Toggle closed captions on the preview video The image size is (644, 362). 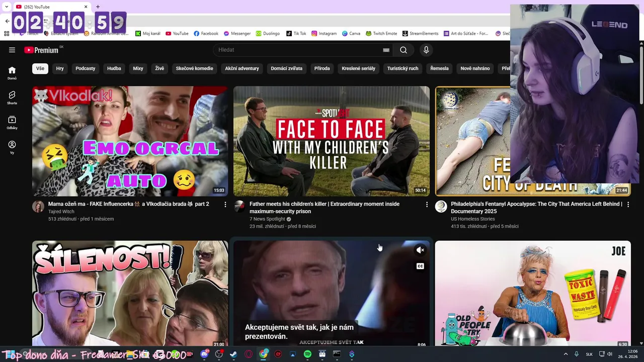[420, 266]
